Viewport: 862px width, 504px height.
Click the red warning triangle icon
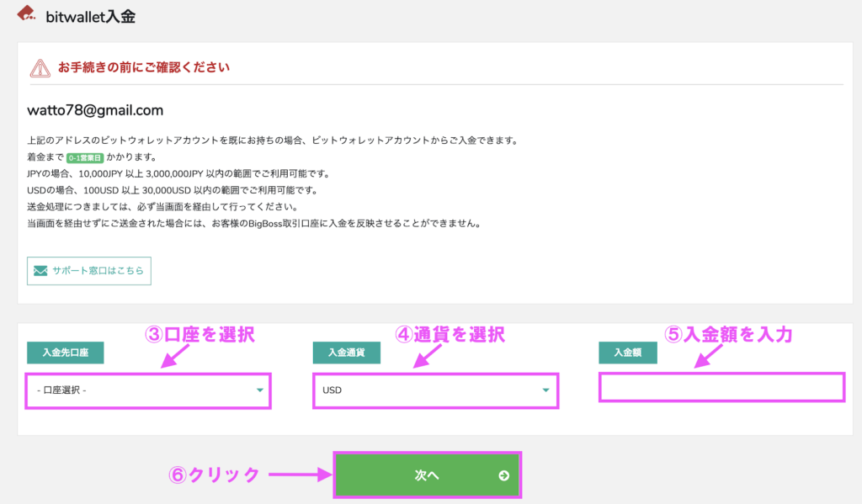pyautogui.click(x=40, y=68)
